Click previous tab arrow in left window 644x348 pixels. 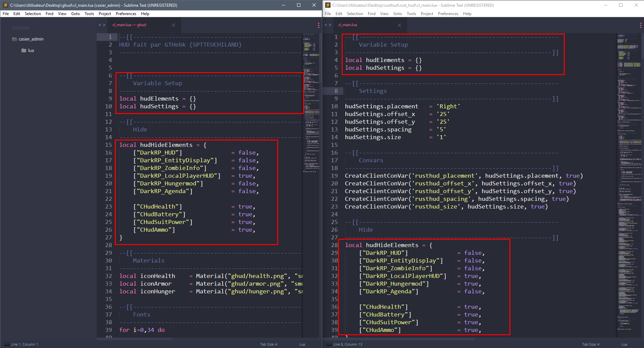click(x=99, y=25)
